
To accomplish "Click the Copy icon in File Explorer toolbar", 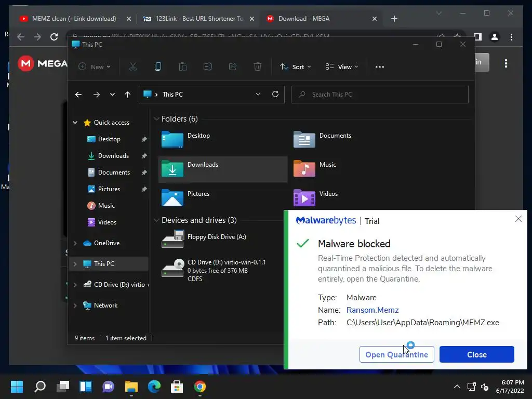I will click(158, 66).
